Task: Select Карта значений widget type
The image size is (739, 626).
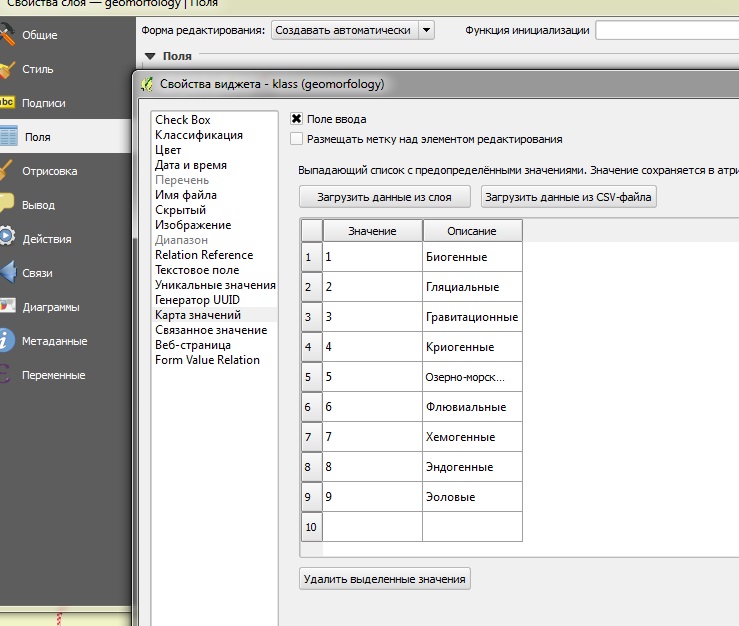Action: tap(198, 315)
